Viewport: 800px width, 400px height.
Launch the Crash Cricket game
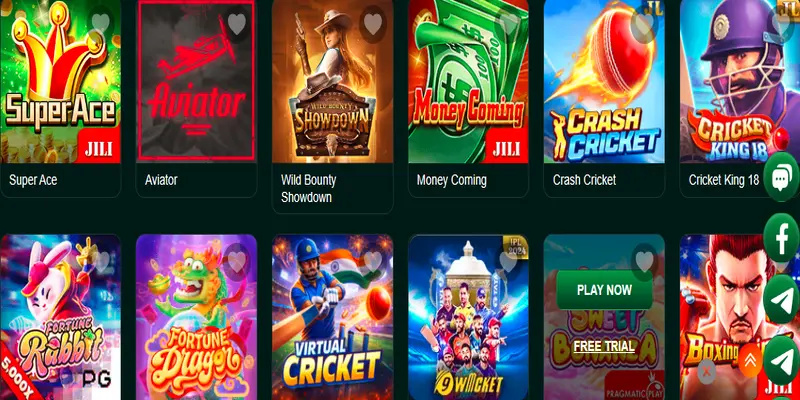pyautogui.click(x=604, y=81)
